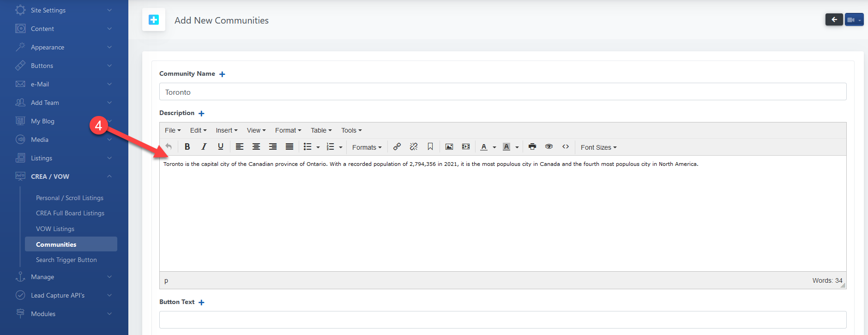Open the Insert menu in the editor
Image resolution: width=868 pixels, height=335 pixels.
tap(226, 130)
